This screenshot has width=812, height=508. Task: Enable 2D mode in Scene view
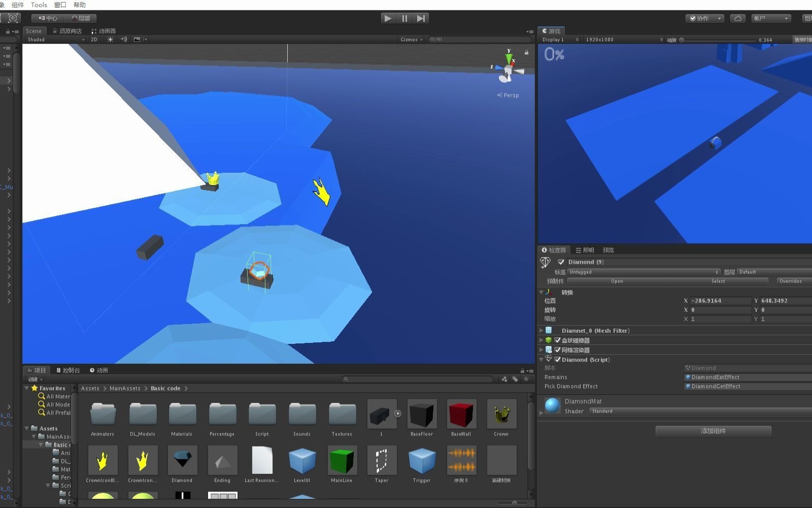93,39
